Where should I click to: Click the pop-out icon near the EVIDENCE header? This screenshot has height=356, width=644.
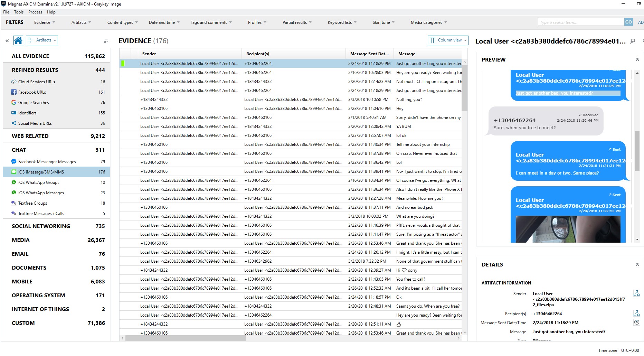[x=106, y=41]
